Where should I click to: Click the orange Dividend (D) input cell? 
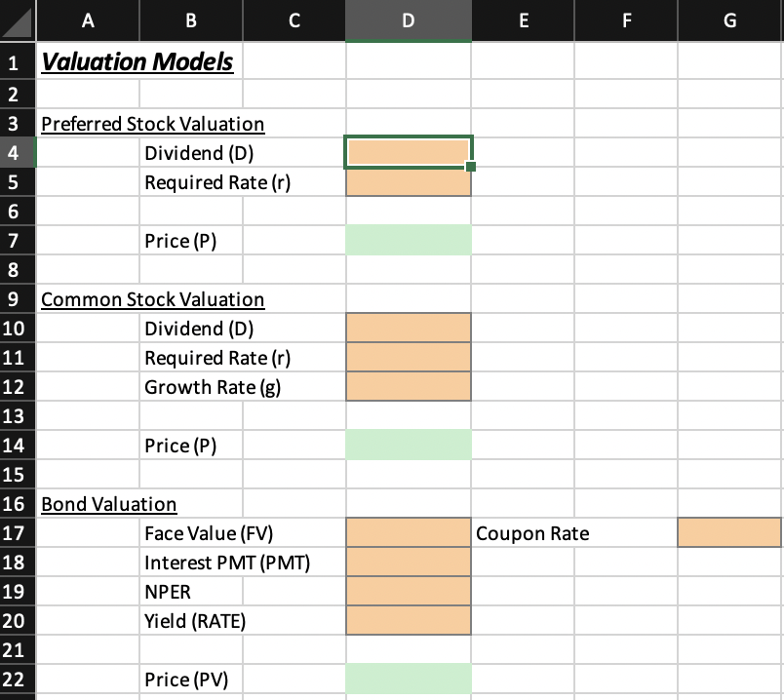(408, 153)
